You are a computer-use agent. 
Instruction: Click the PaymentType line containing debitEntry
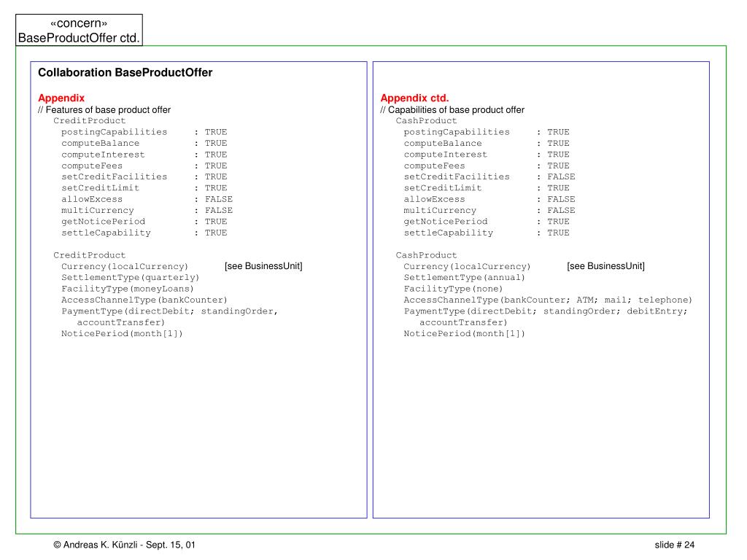[546, 311]
